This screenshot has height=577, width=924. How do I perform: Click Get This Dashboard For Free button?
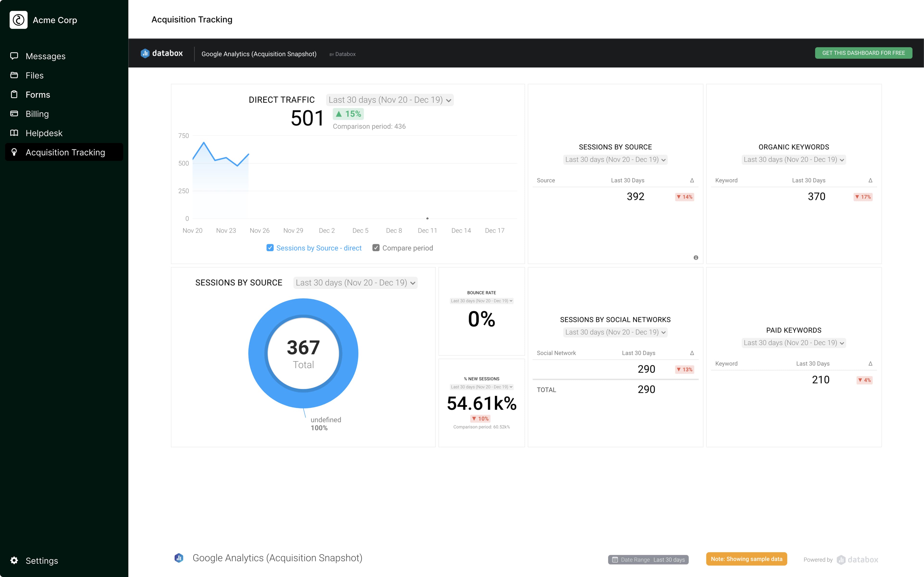(x=863, y=53)
